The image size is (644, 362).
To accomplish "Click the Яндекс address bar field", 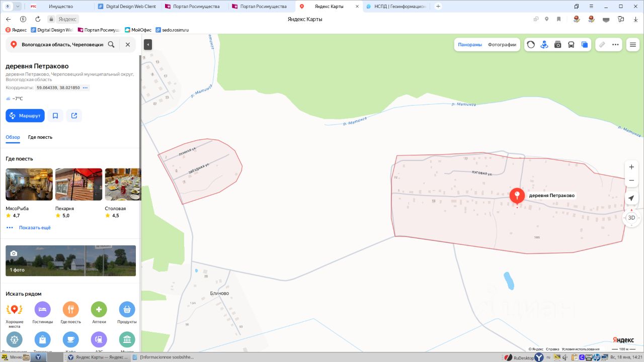I will click(x=67, y=19).
